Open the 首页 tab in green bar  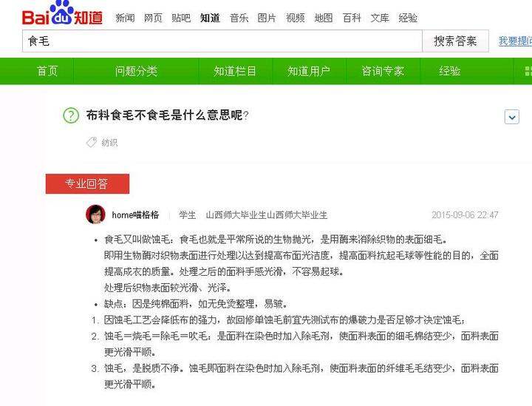click(47, 71)
